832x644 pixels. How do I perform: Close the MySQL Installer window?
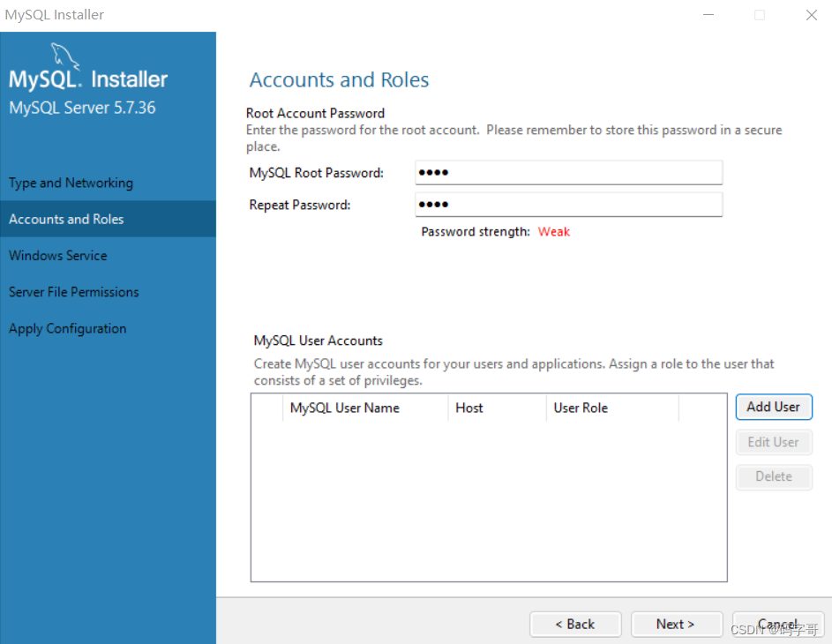click(812, 15)
